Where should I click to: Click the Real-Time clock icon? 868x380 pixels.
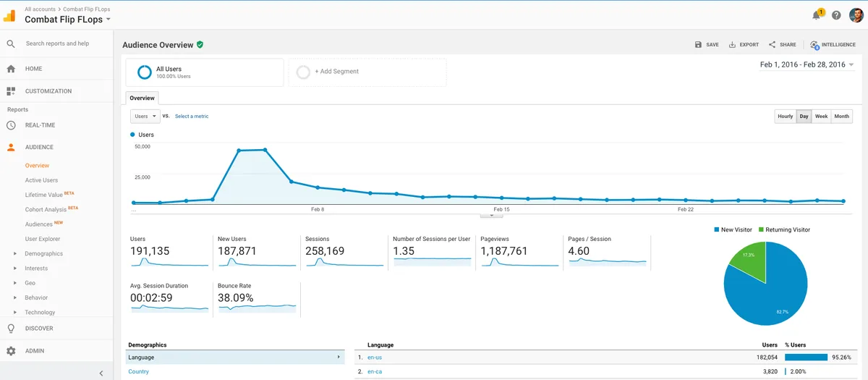tap(11, 125)
